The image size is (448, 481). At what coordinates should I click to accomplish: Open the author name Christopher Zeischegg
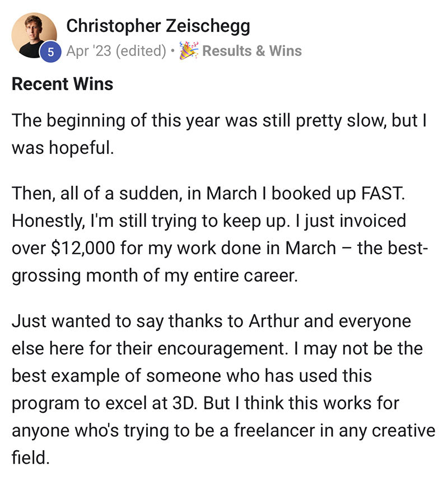pos(158,26)
